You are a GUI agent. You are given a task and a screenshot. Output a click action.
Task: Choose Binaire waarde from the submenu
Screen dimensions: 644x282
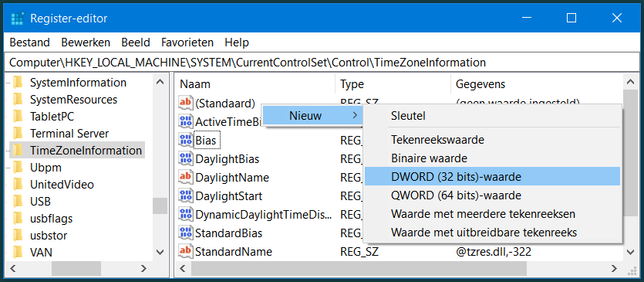point(492,158)
